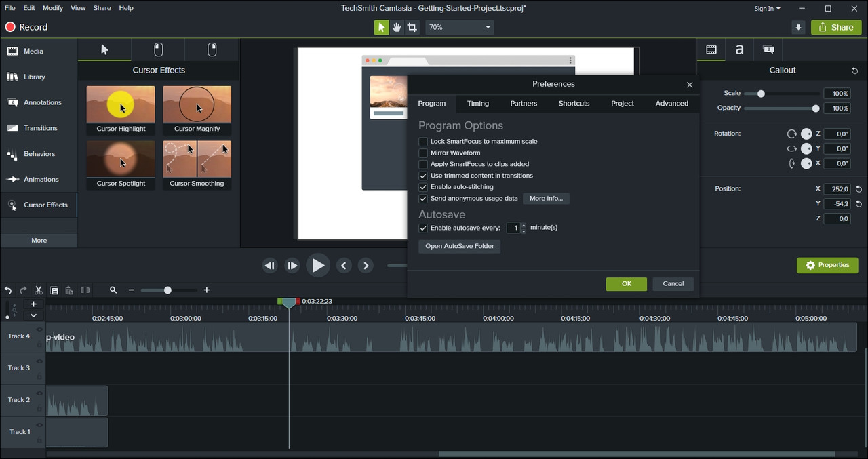Uncheck Enable auto-stitching
868x459 pixels.
[423, 187]
